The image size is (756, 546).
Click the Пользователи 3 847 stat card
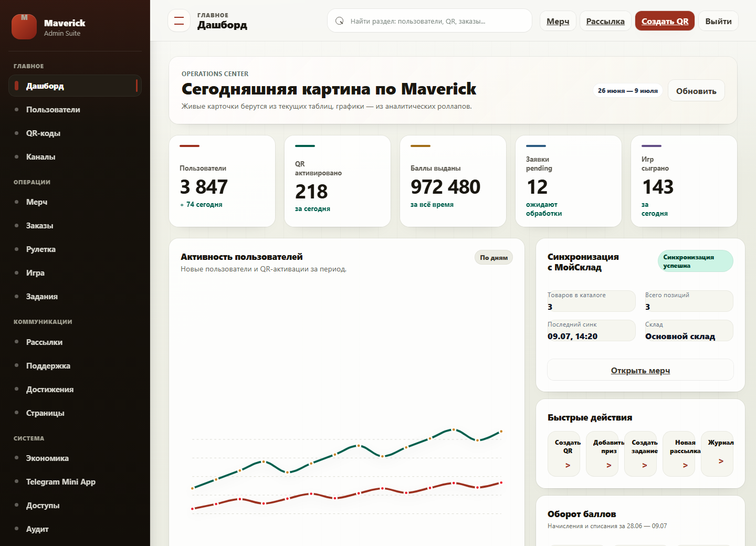(222, 181)
